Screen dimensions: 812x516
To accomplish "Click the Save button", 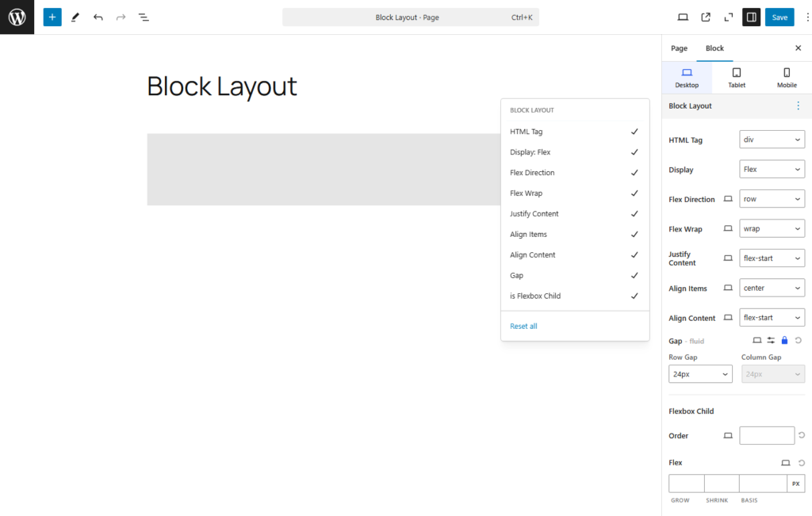I will [x=779, y=17].
